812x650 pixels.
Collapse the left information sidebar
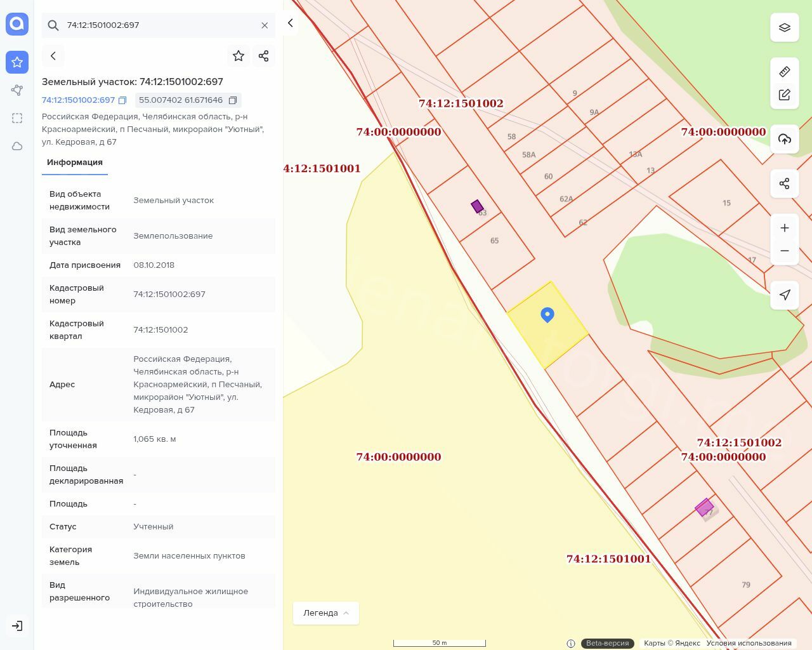point(291,23)
